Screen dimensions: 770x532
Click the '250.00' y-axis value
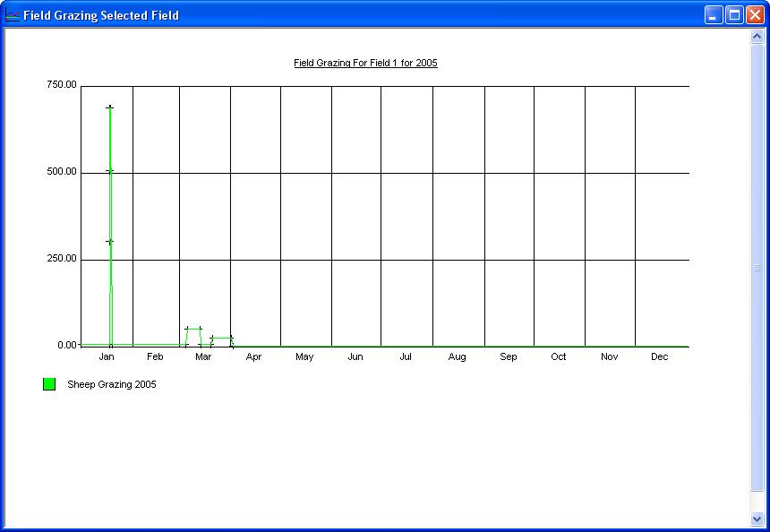[62, 258]
